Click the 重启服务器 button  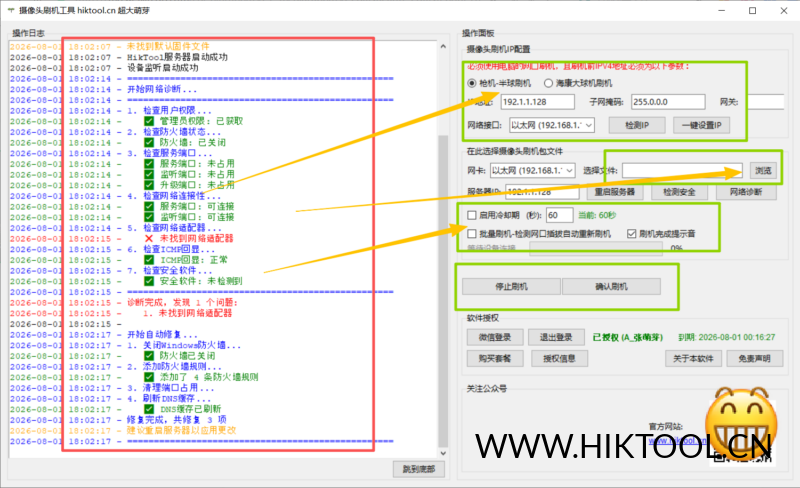(614, 192)
